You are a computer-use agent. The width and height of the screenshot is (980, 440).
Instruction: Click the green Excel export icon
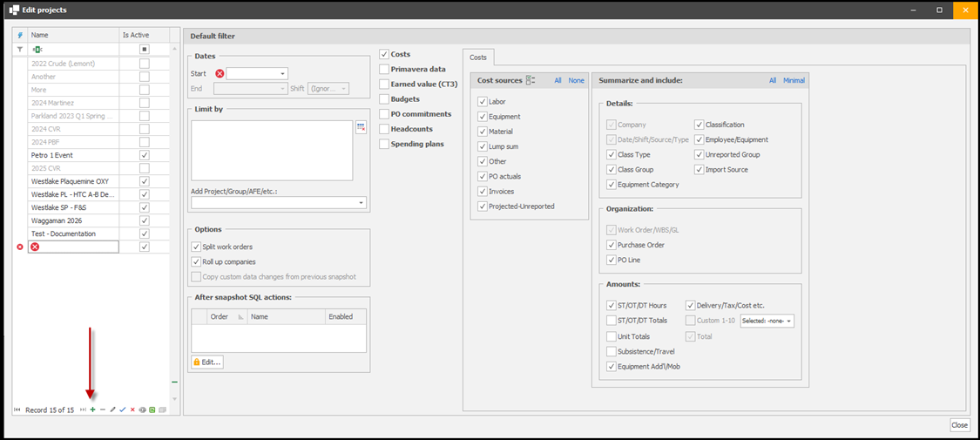152,410
